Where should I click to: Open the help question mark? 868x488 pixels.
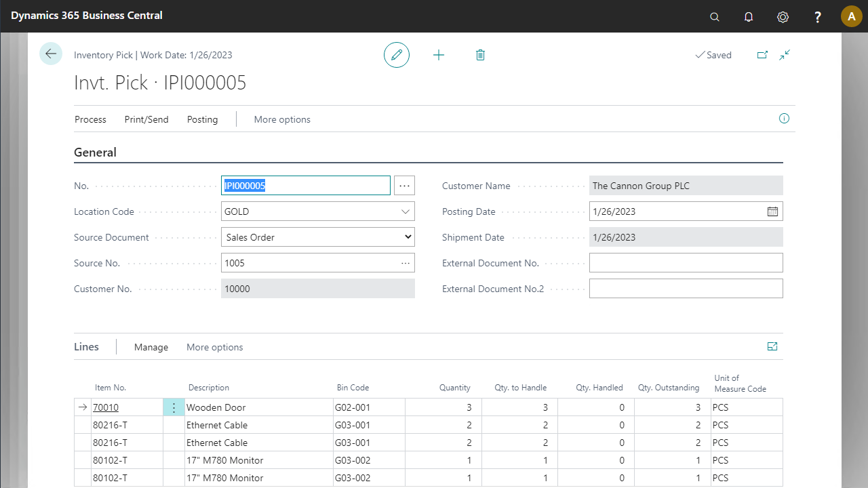[x=818, y=17]
